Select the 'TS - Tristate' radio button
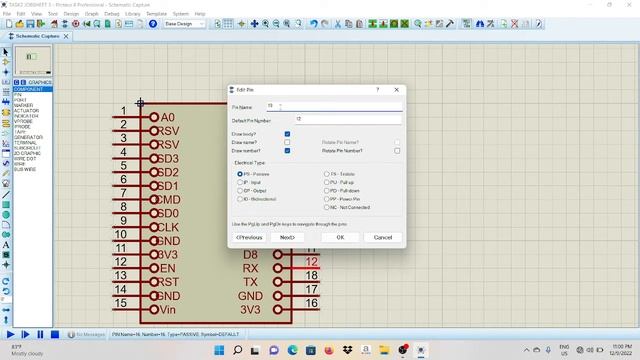The width and height of the screenshot is (640, 360). 327,174
